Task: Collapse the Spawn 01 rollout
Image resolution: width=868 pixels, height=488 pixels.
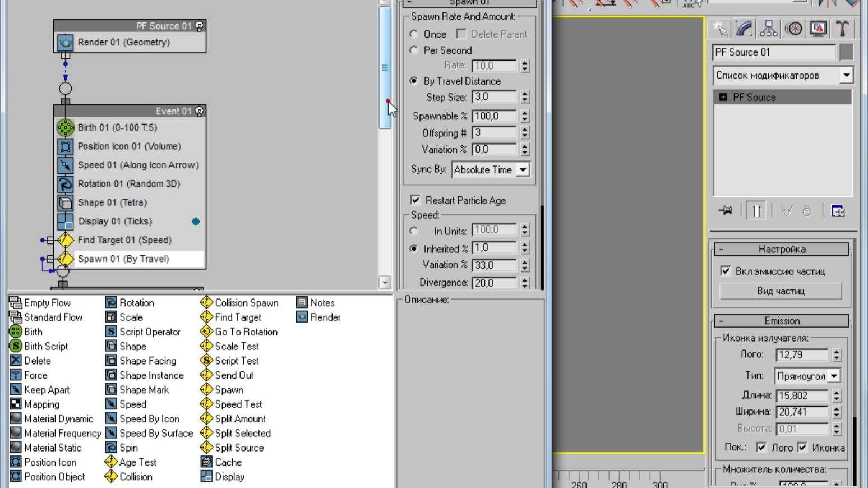Action: pyautogui.click(x=470, y=3)
